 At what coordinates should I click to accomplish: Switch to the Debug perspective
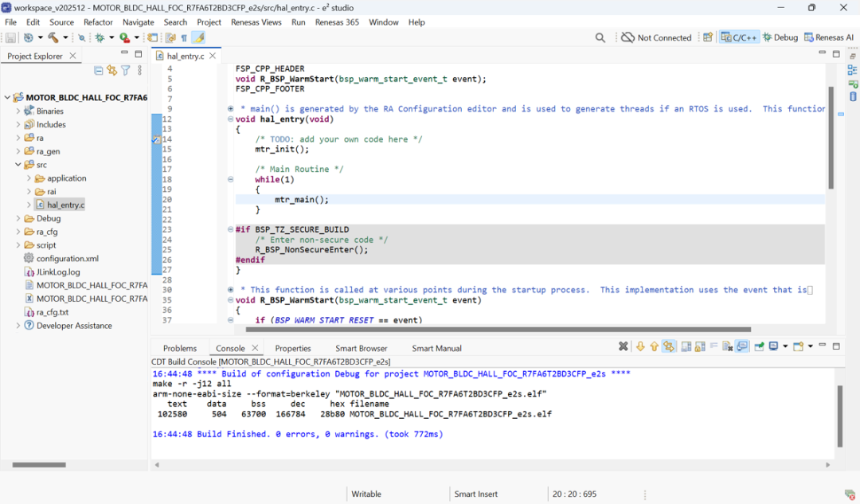[x=780, y=37]
